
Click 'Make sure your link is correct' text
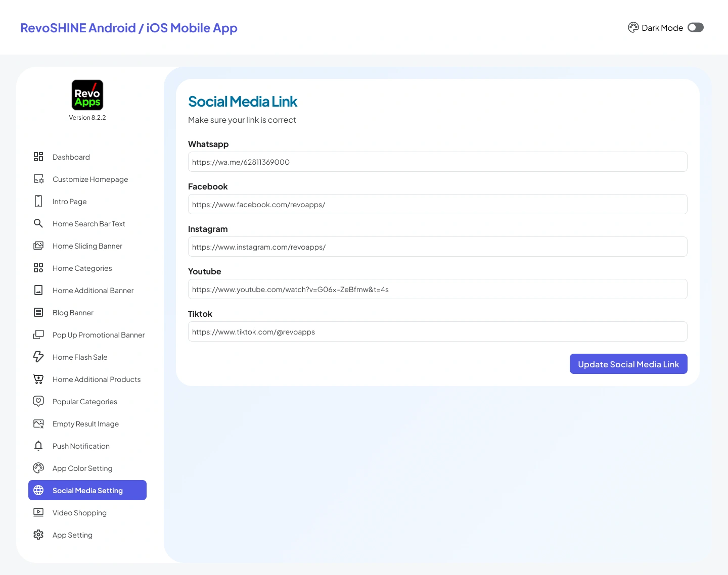pos(242,120)
